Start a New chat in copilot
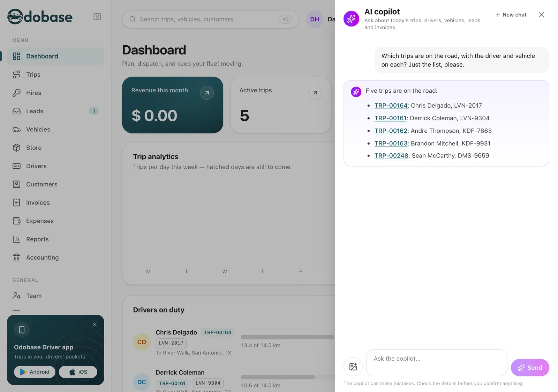 (x=511, y=15)
